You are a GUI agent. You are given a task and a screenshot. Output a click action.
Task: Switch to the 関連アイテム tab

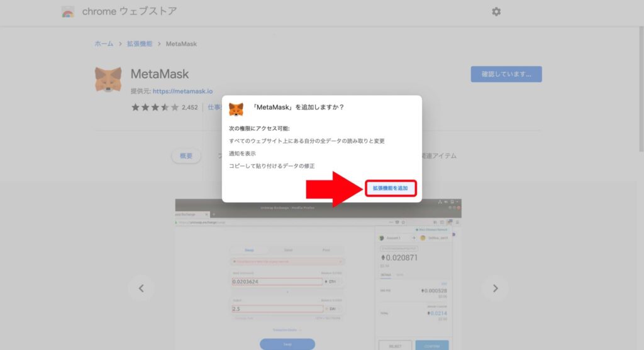click(x=439, y=156)
